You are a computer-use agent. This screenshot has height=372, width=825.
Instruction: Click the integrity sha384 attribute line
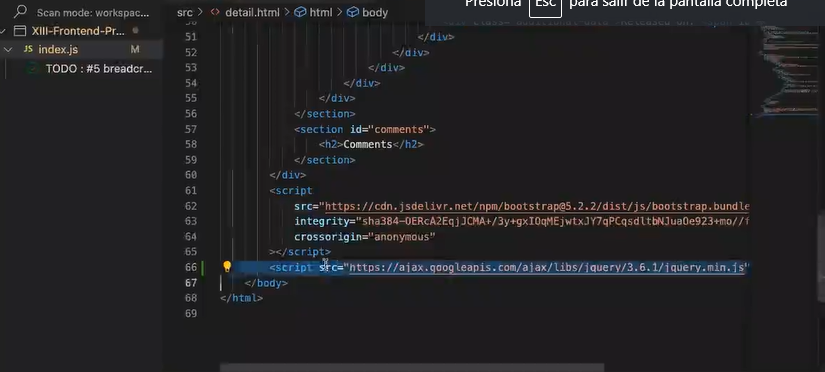pos(521,222)
